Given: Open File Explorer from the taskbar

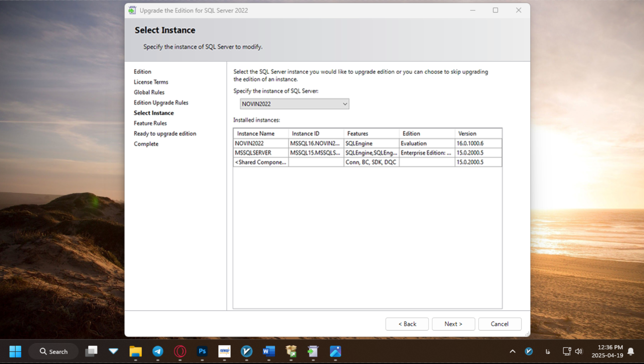Looking at the screenshot, I should pyautogui.click(x=136, y=352).
